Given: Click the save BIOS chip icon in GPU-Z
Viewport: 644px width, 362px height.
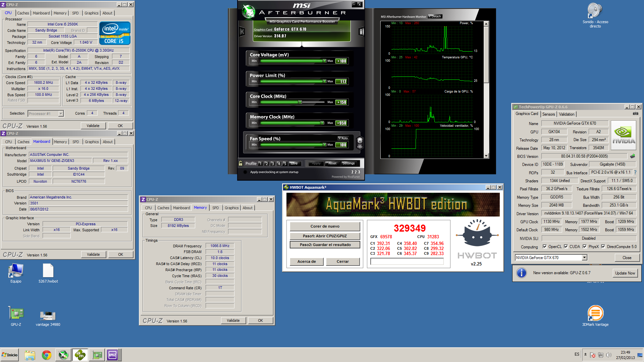Looking at the screenshot, I should point(633,156).
